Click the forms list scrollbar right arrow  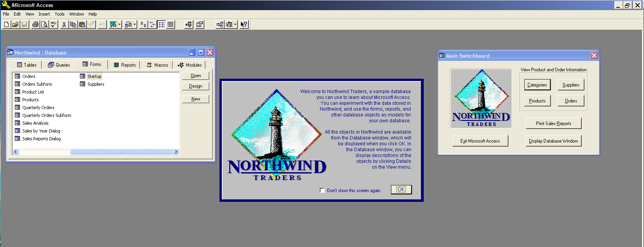(x=176, y=152)
